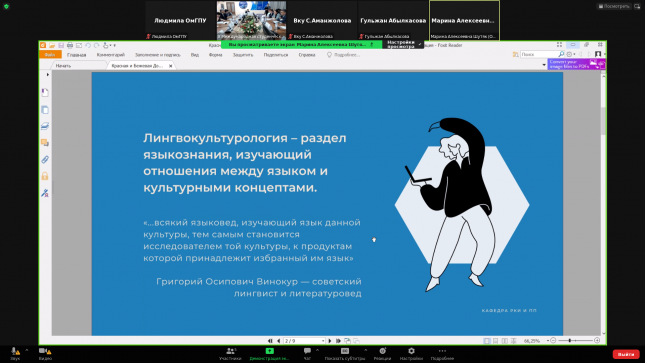The height and width of the screenshot is (363, 645).
Task: Open the Signatures pen panel icon
Action: point(45,193)
